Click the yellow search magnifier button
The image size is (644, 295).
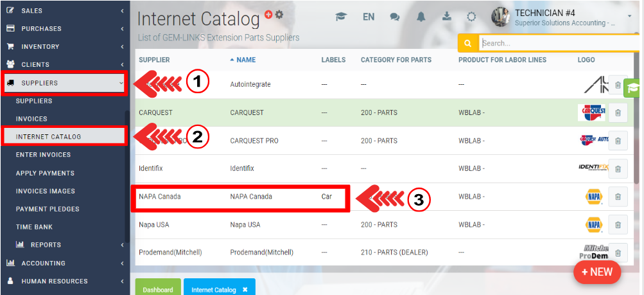point(467,43)
